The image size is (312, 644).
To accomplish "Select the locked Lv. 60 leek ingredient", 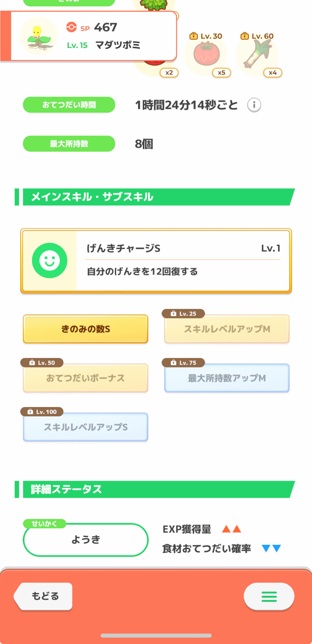I will (x=257, y=55).
